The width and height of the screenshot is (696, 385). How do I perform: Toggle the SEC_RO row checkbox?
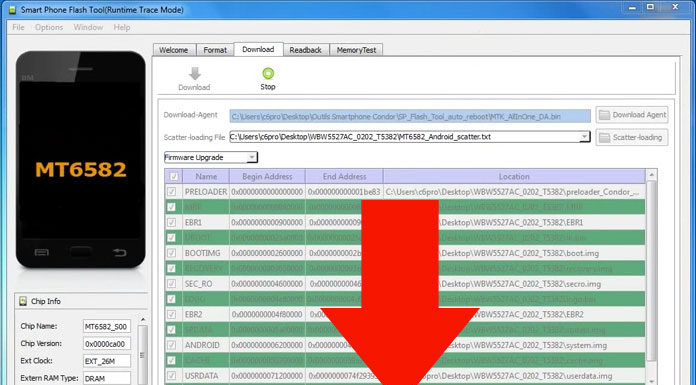pos(171,284)
